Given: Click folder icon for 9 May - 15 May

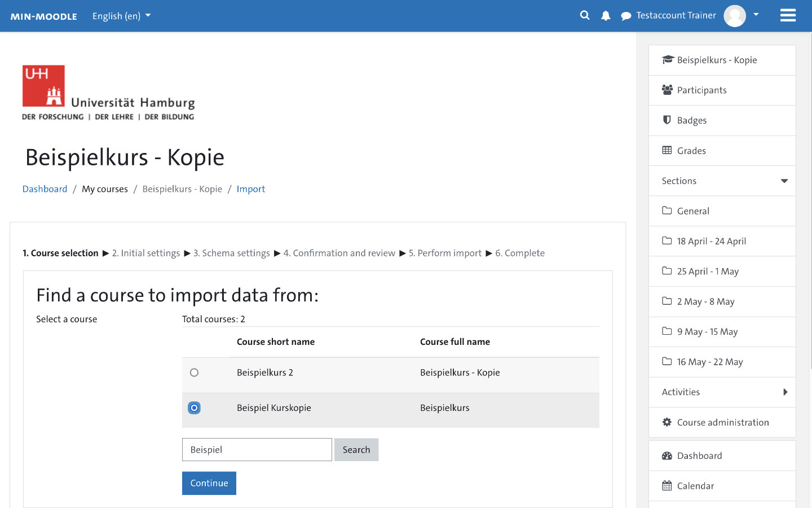Looking at the screenshot, I should tap(667, 331).
